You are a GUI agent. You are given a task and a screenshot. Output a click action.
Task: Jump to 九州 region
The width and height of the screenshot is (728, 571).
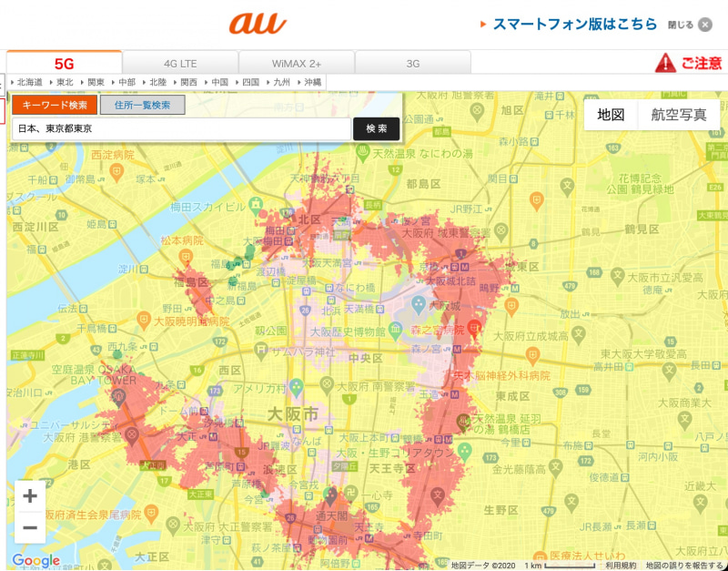[x=281, y=82]
